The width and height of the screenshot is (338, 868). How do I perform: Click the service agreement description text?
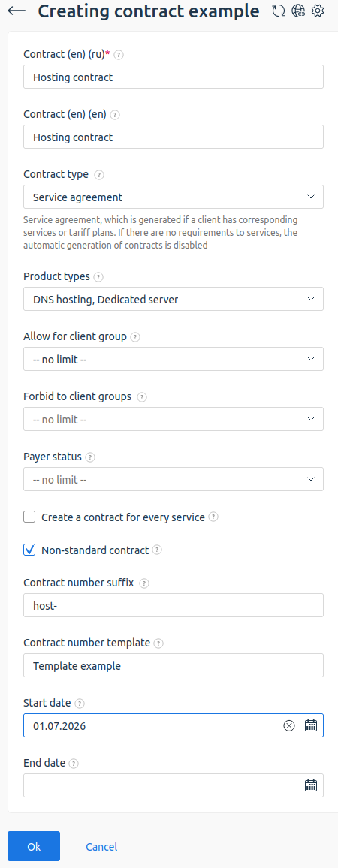click(x=161, y=233)
